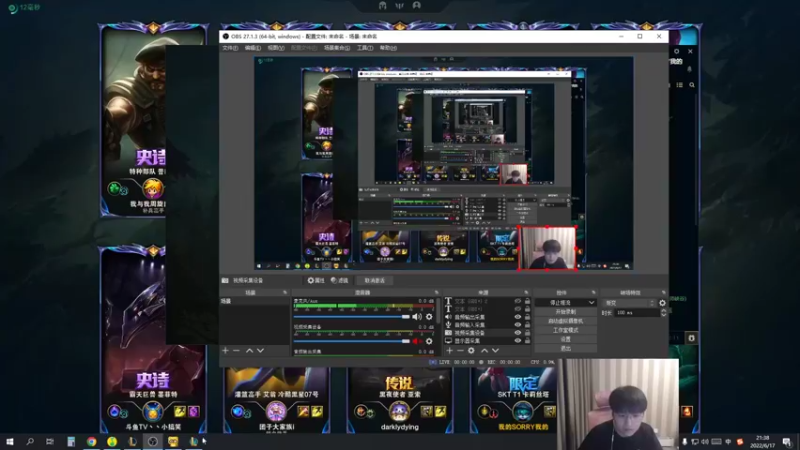The width and height of the screenshot is (800, 450).
Task: Open Windows Start menu
Action: (10, 441)
